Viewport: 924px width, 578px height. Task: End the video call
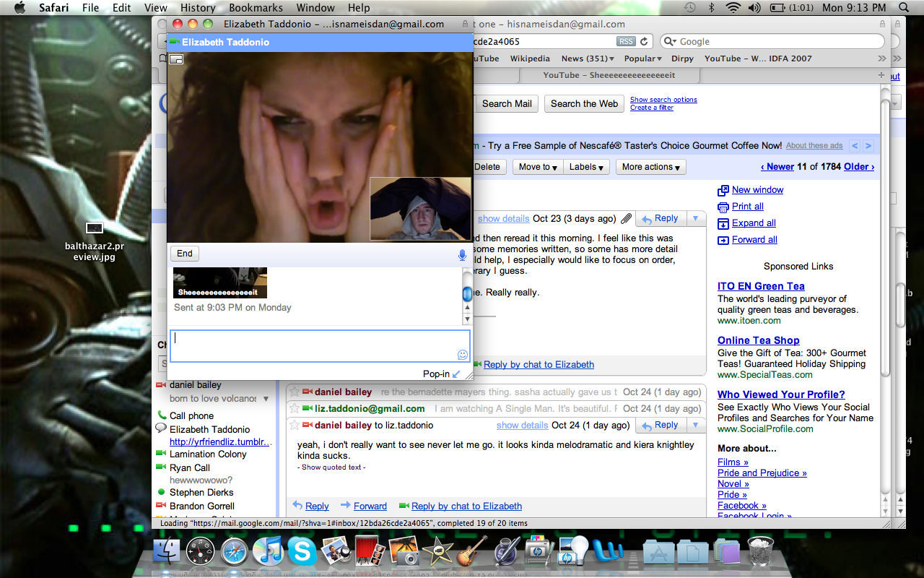(185, 254)
